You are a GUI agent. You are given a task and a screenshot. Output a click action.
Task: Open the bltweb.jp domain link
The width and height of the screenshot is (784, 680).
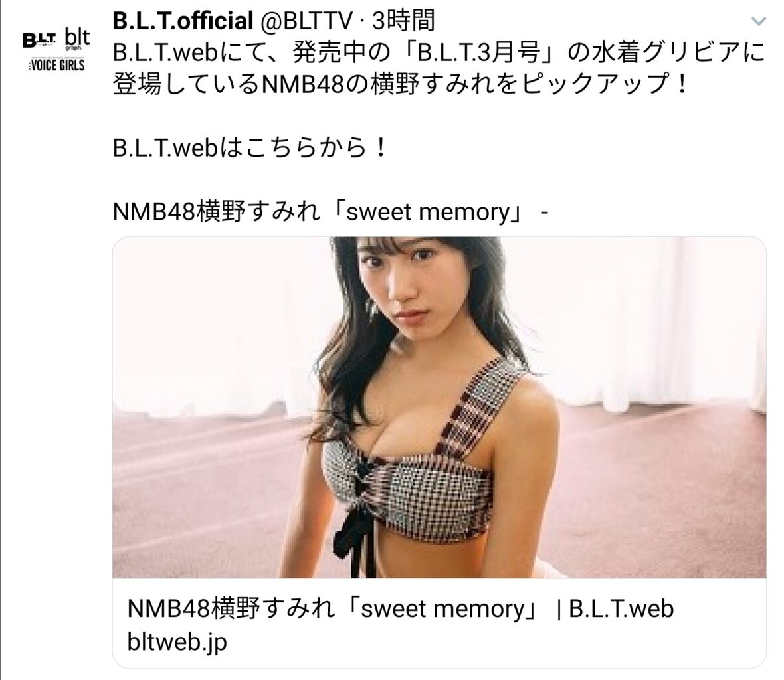pyautogui.click(x=177, y=642)
